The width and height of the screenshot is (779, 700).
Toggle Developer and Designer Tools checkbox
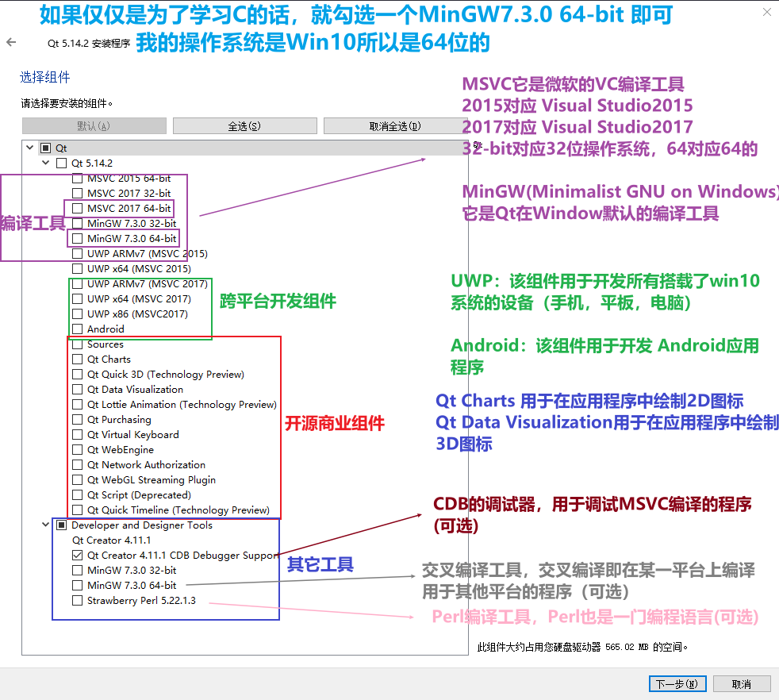coord(62,525)
